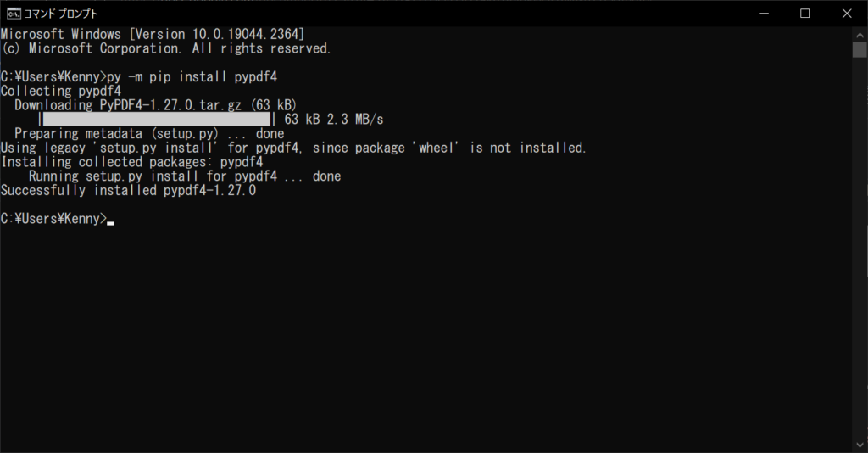Maximize the Command Prompt window

click(805, 14)
